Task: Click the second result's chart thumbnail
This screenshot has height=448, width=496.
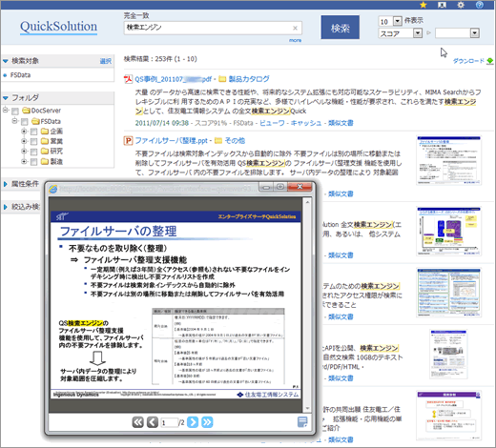Action: click(449, 231)
